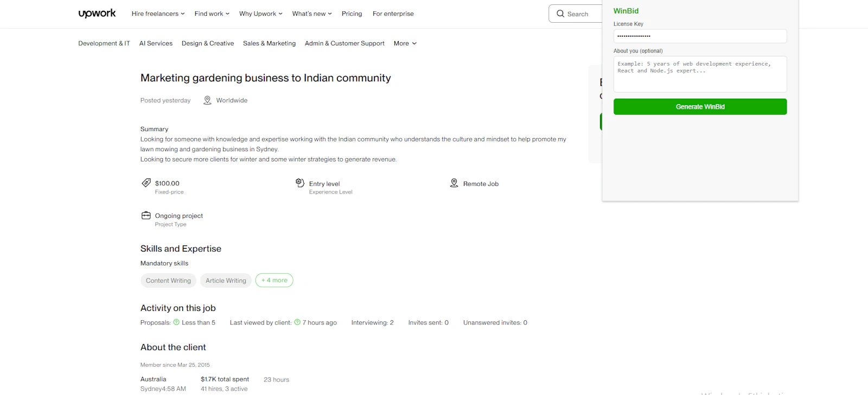Click the Australia client location text
The height and width of the screenshot is (395, 868).
[154, 379]
